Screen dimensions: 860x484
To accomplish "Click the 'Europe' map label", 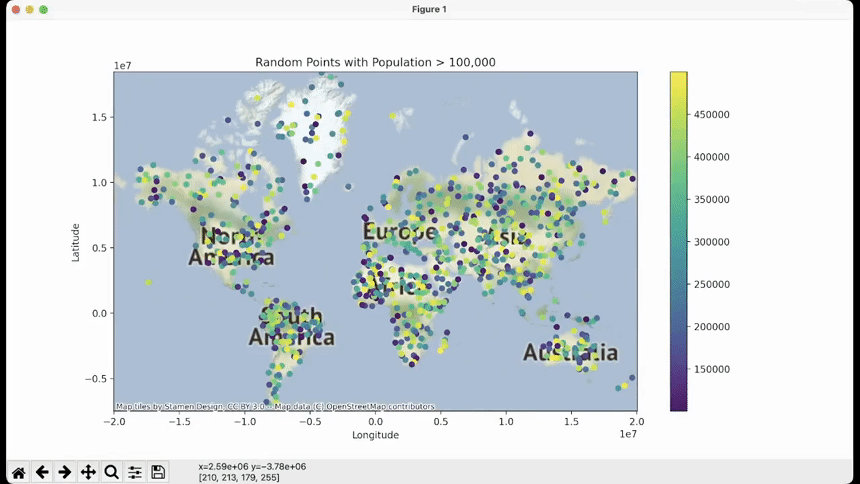I will click(400, 232).
